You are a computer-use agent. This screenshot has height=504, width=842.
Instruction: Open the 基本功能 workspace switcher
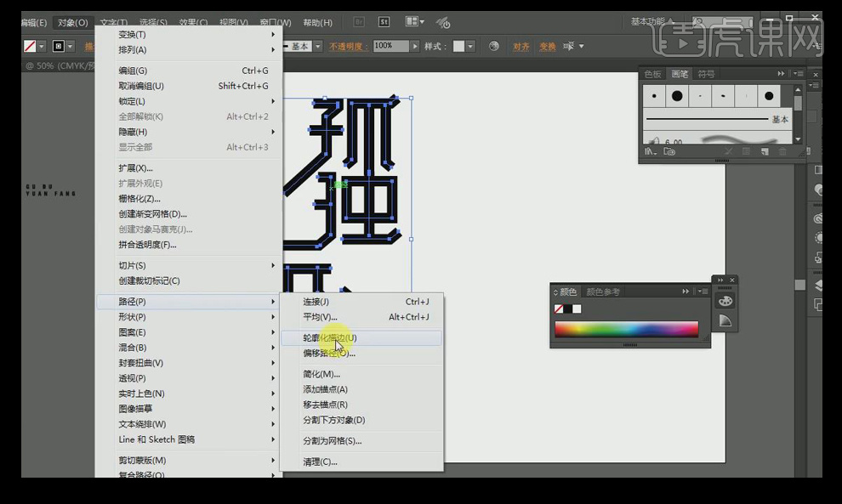coord(651,21)
